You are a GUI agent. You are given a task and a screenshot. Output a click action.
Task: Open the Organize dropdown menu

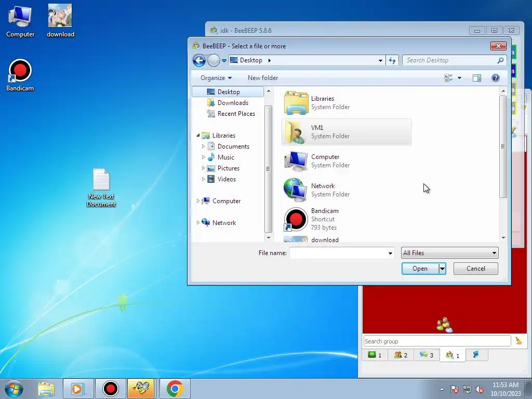(216, 78)
